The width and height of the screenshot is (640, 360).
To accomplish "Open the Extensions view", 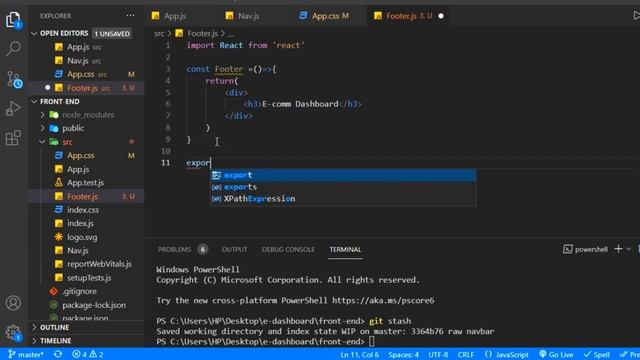I will pos(13,138).
